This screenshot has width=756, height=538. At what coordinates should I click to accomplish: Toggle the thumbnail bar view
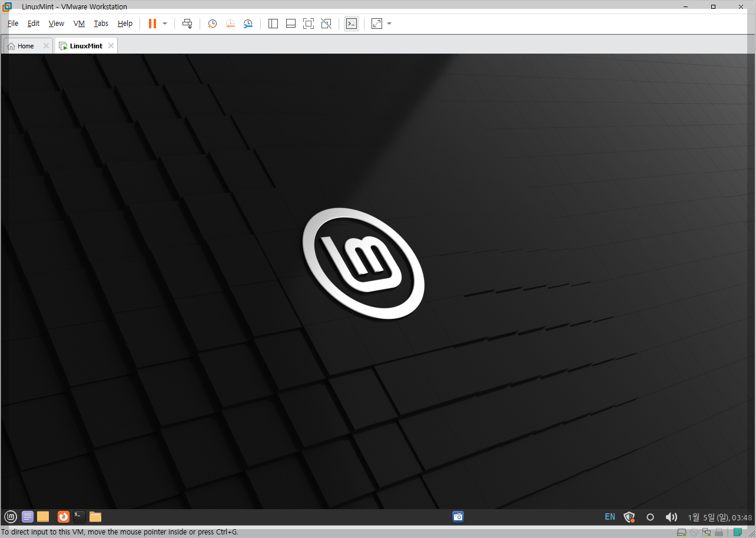[291, 24]
